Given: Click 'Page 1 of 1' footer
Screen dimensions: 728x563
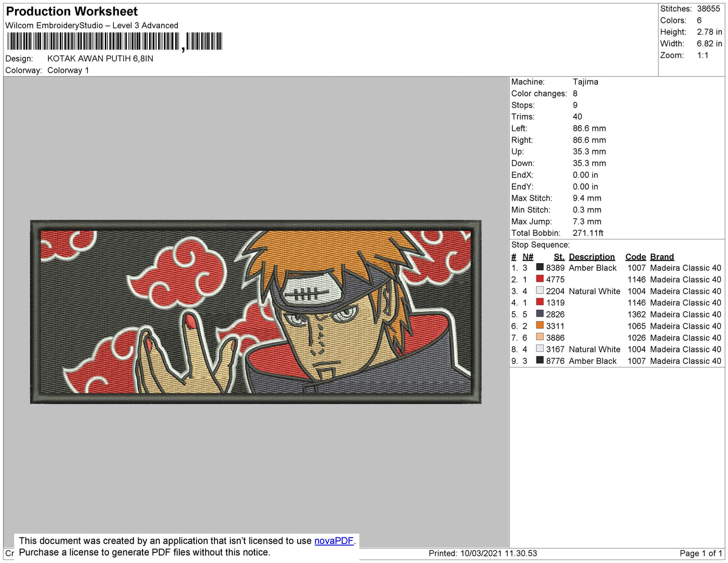Looking at the screenshot, I should [x=701, y=553].
